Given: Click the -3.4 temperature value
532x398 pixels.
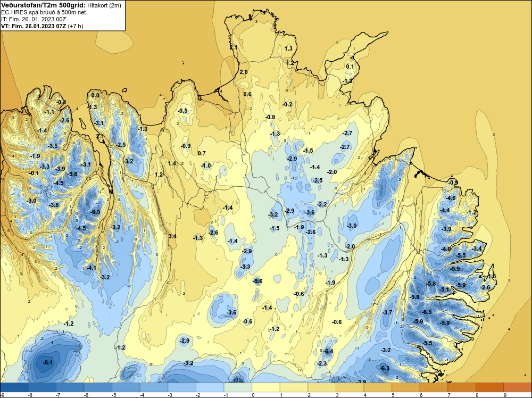Looking at the screenshot, I should (477, 248).
